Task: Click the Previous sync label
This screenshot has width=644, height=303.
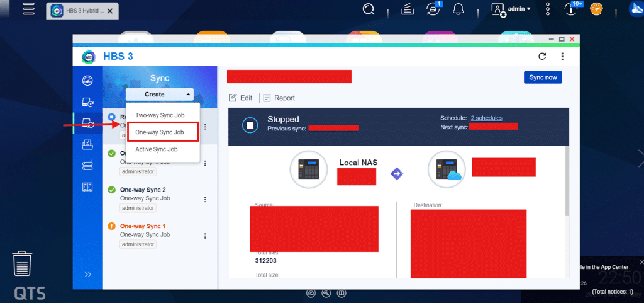Action: click(x=287, y=129)
